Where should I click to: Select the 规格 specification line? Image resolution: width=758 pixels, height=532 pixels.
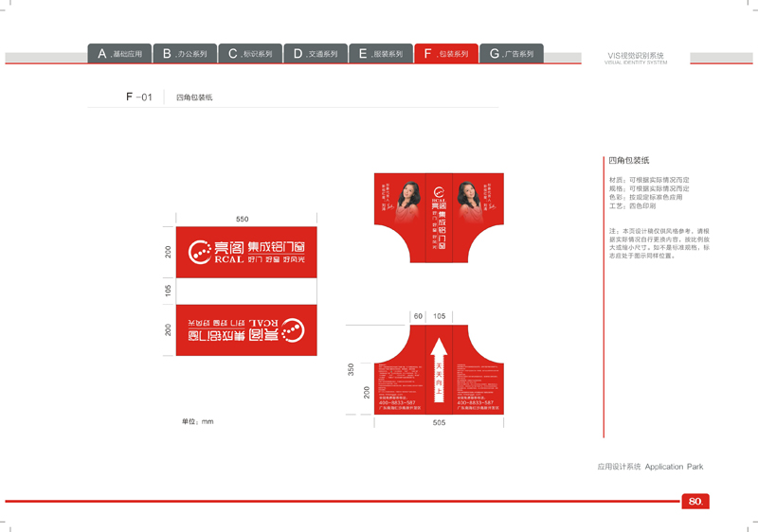[x=649, y=188]
